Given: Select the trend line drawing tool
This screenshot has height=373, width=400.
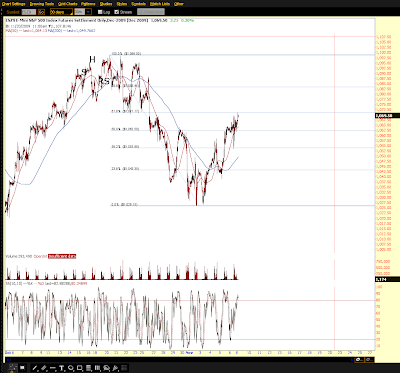Looking at the screenshot, I should pyautogui.click(x=35, y=368).
